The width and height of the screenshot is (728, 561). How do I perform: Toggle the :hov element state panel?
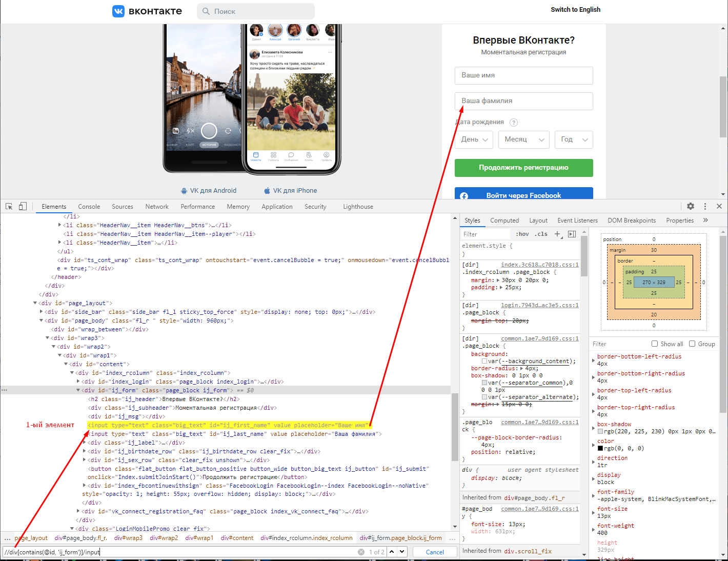click(x=522, y=234)
